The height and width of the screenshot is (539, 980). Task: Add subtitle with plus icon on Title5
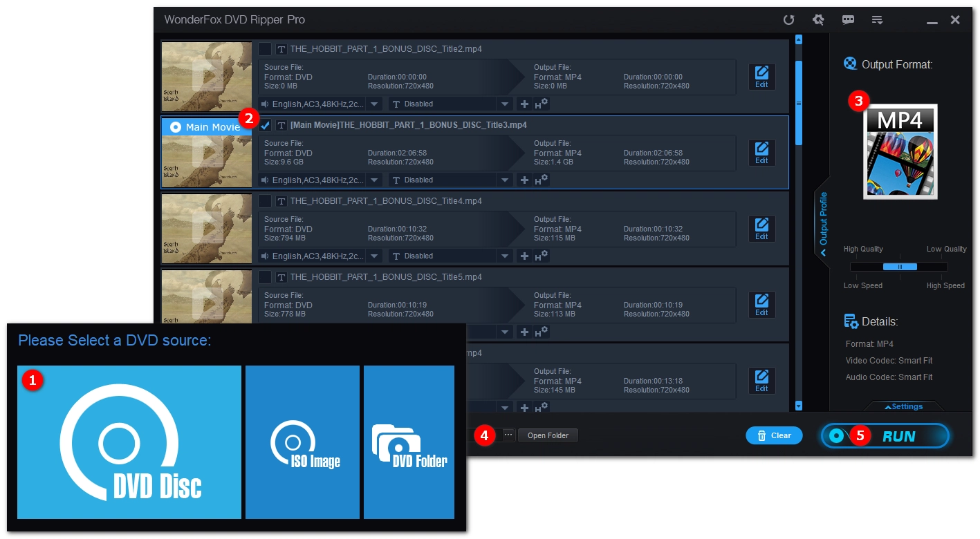click(524, 332)
